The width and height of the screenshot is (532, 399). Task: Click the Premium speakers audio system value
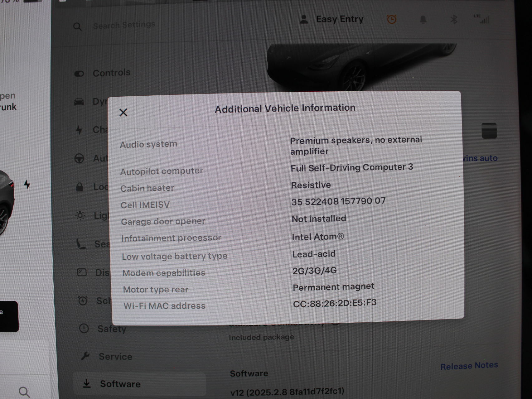tap(356, 146)
